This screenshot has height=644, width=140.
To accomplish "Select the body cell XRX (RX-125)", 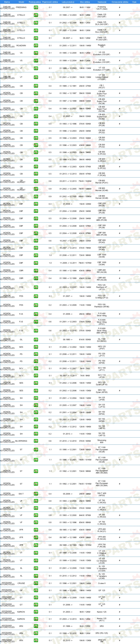I will (x=102, y=633).
